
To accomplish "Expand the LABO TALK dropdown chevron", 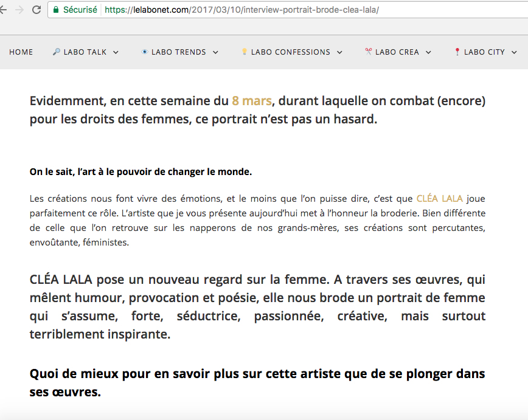I will (x=116, y=52).
